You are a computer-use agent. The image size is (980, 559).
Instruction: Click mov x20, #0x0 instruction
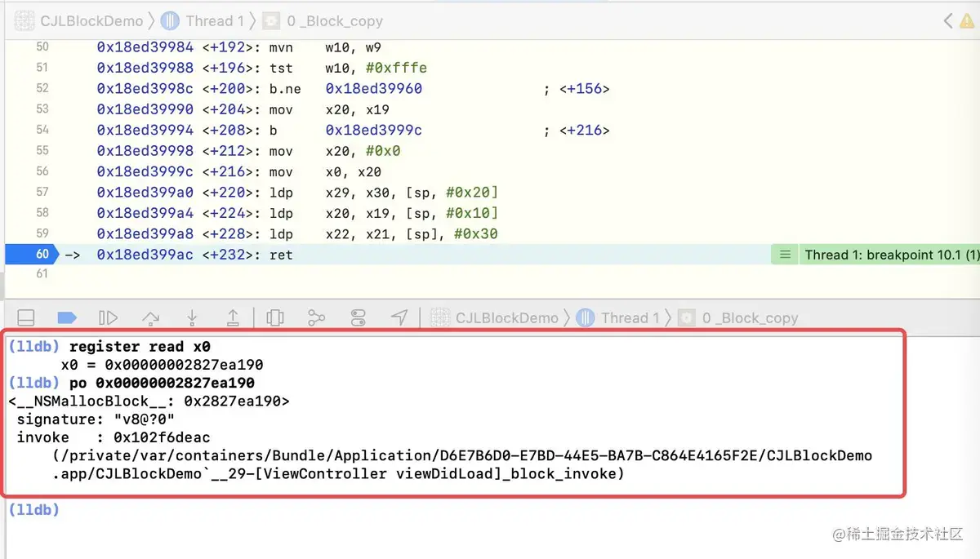335,151
